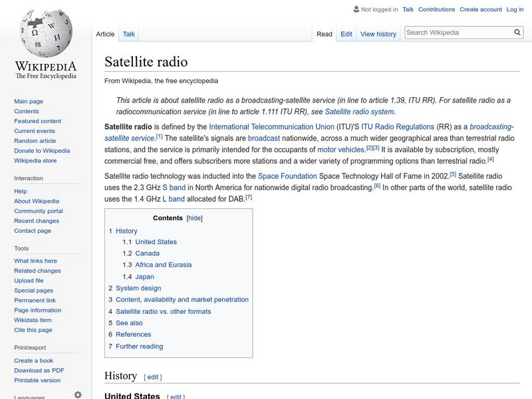
Task: Open the Contributions link
Action: tap(436, 9)
